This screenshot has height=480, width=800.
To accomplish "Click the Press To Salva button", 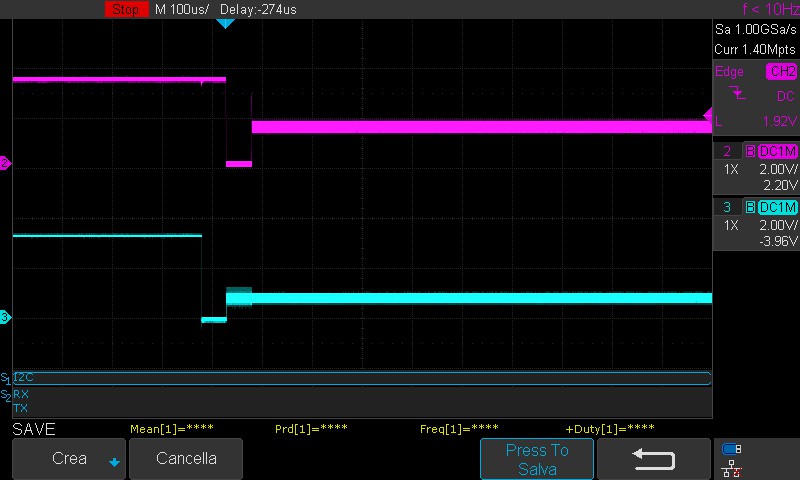I will click(x=537, y=459).
